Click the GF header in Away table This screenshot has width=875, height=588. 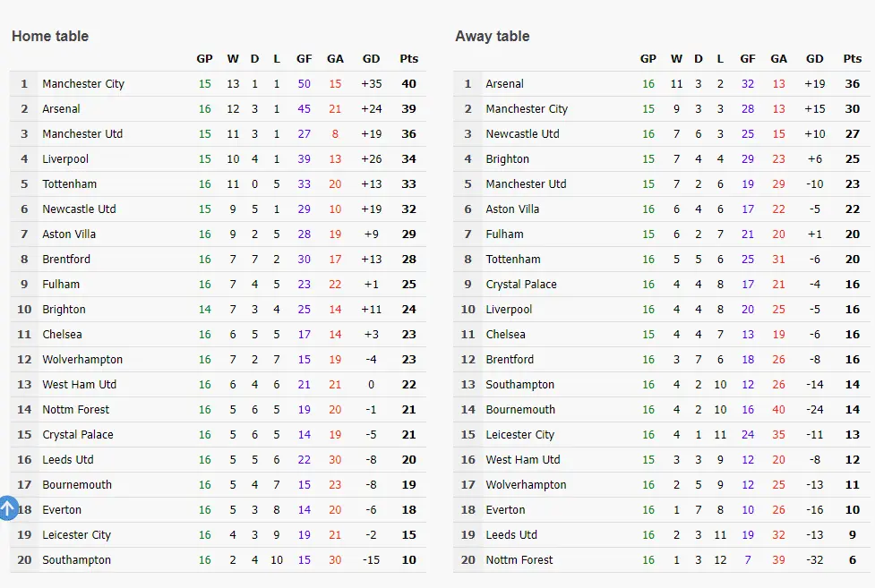point(748,59)
